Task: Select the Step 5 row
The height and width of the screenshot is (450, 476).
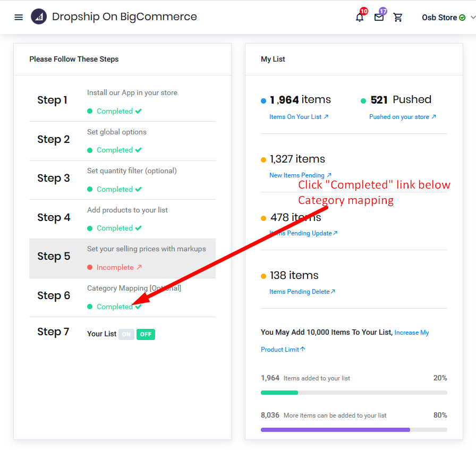Action: click(x=122, y=258)
